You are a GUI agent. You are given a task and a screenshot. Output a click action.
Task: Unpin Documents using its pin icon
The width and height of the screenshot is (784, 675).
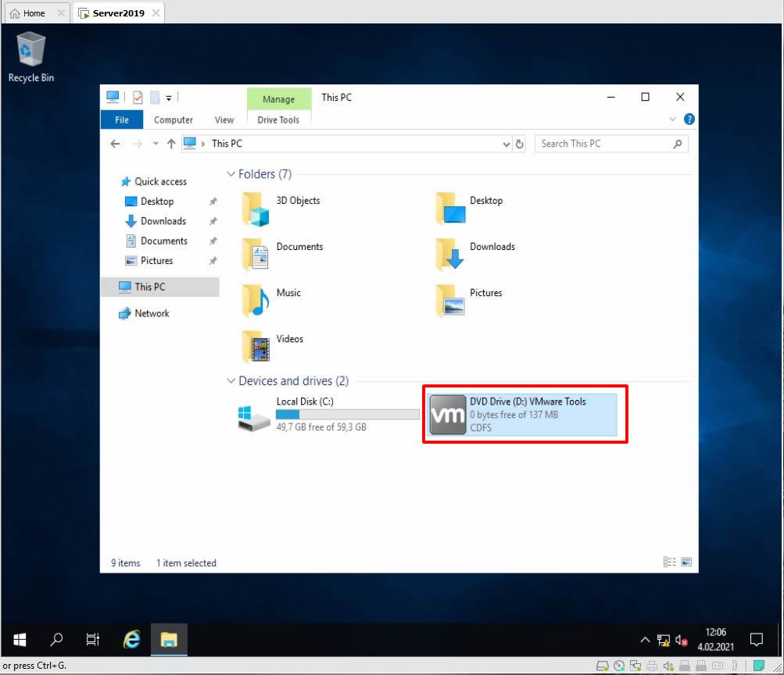213,241
